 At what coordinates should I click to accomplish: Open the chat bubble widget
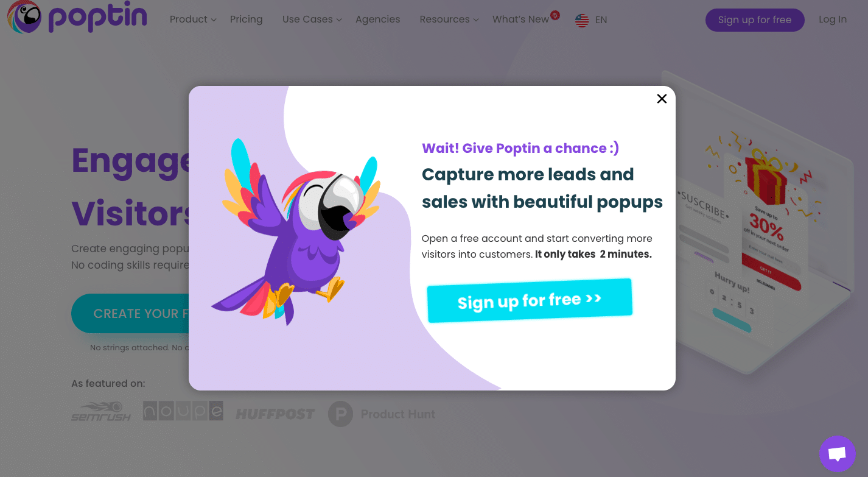click(837, 454)
